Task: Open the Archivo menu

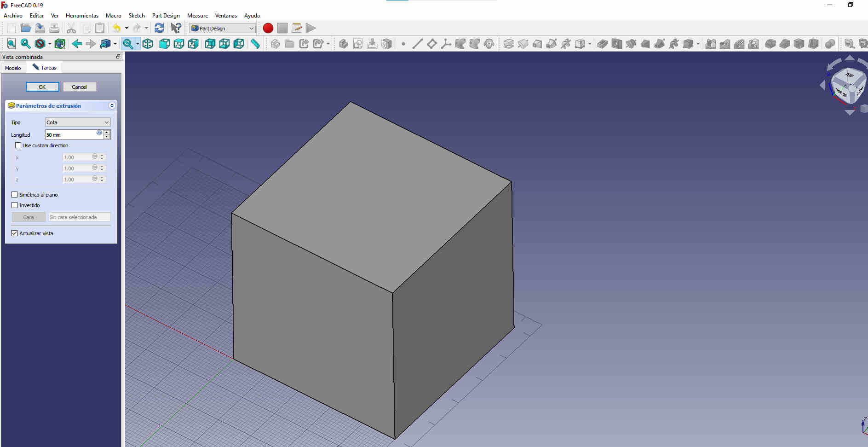Action: coord(13,16)
